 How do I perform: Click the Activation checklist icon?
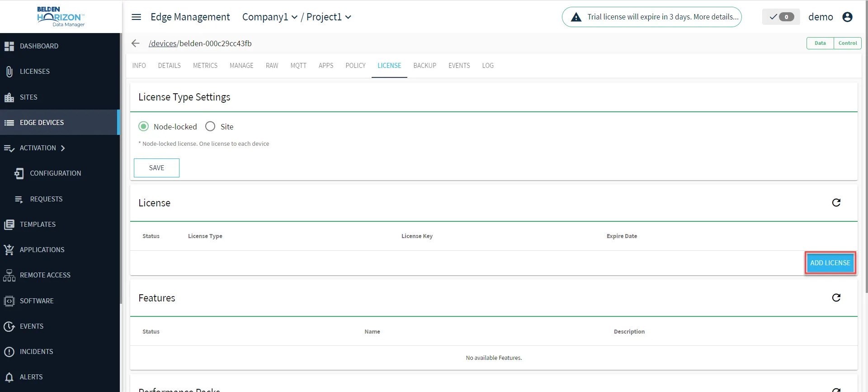[x=9, y=148]
